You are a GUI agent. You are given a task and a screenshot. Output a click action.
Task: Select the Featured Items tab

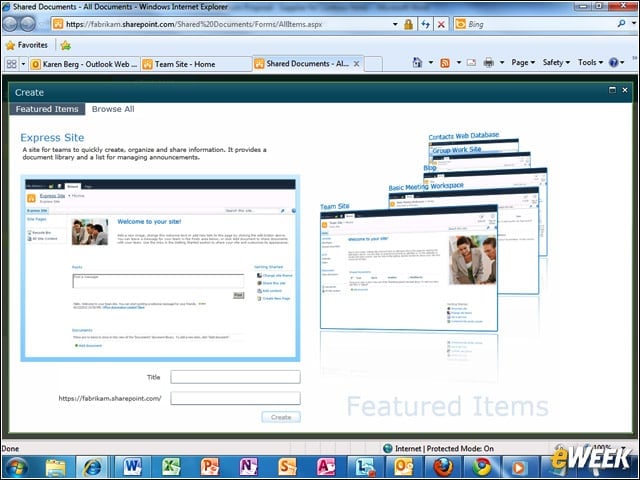tap(47, 109)
